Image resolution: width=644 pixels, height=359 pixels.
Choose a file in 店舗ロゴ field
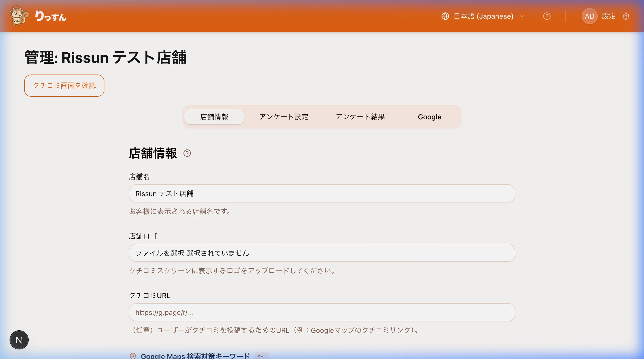[322, 253]
